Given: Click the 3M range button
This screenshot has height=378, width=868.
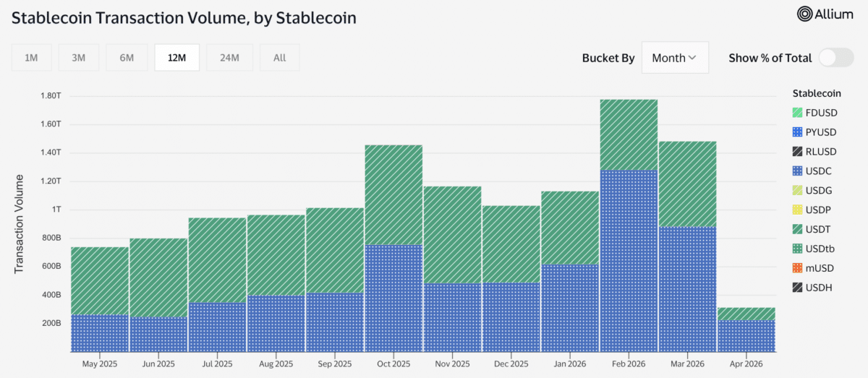Looking at the screenshot, I should pos(79,58).
